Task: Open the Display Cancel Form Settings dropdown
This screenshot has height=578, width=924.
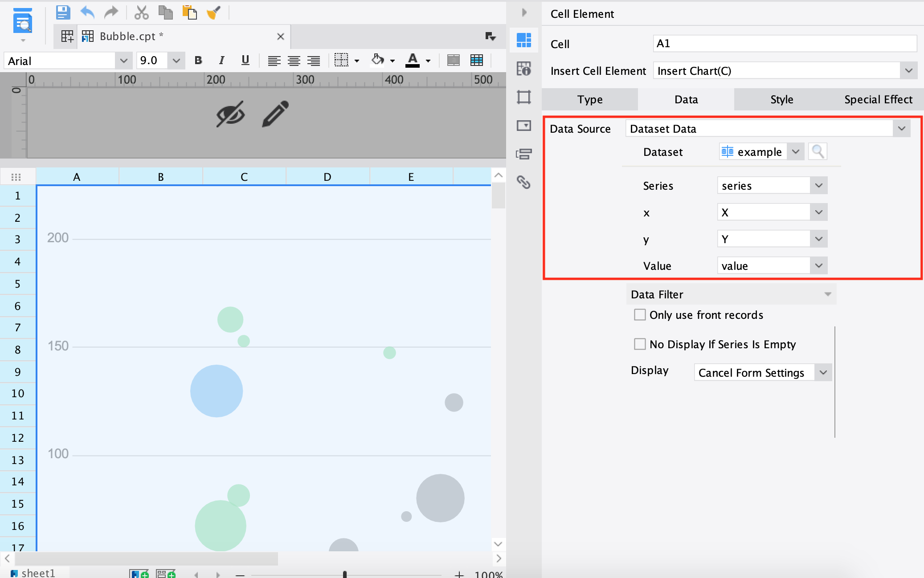Action: pyautogui.click(x=823, y=373)
